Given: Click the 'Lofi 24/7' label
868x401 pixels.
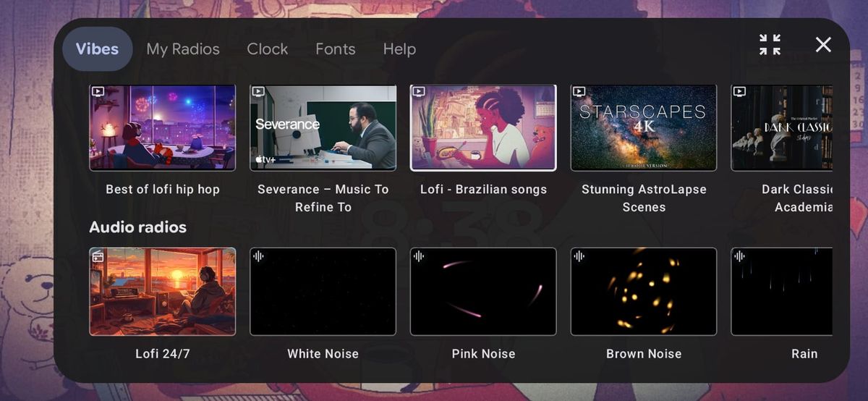Looking at the screenshot, I should [x=163, y=354].
